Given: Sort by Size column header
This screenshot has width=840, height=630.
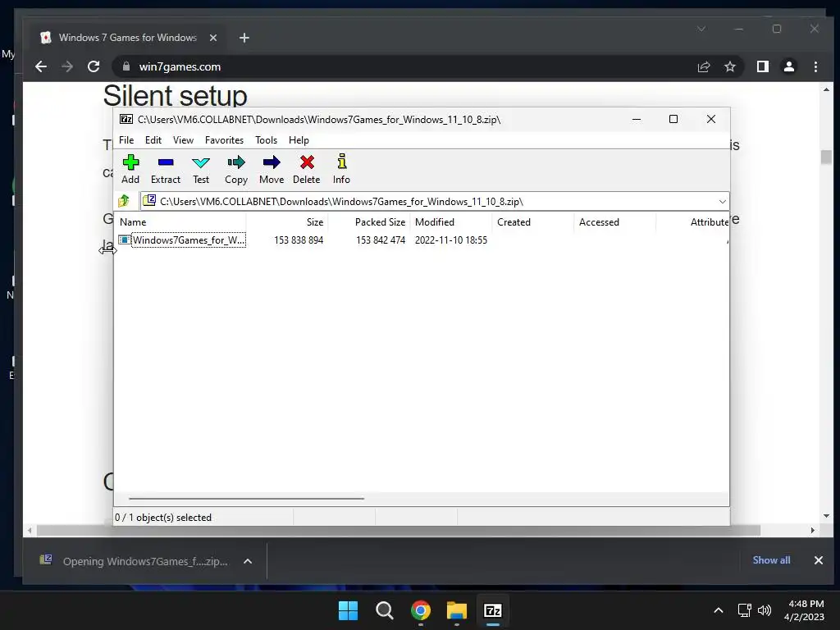Looking at the screenshot, I should click(x=287, y=221).
